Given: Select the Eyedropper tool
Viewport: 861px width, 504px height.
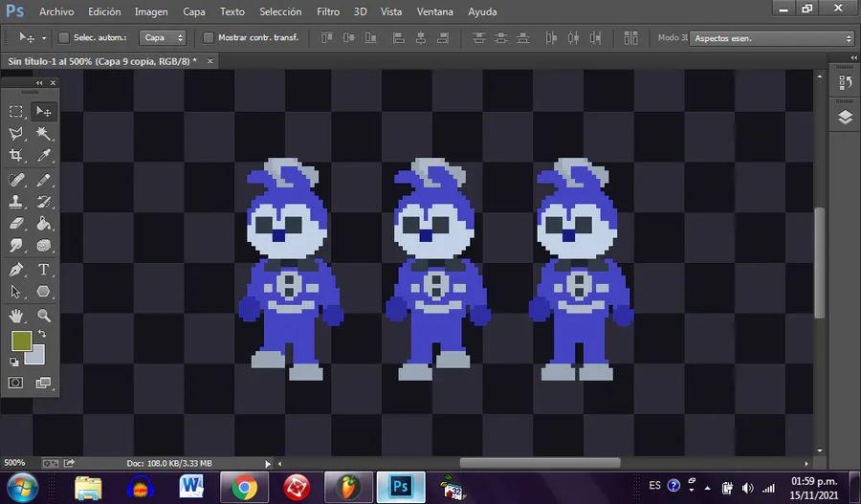Looking at the screenshot, I should tap(44, 155).
